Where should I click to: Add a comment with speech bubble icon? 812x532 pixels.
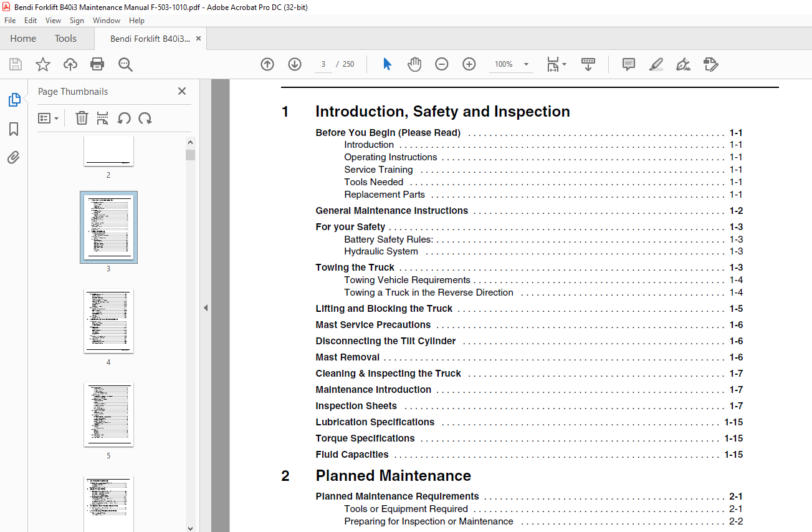[x=629, y=64]
